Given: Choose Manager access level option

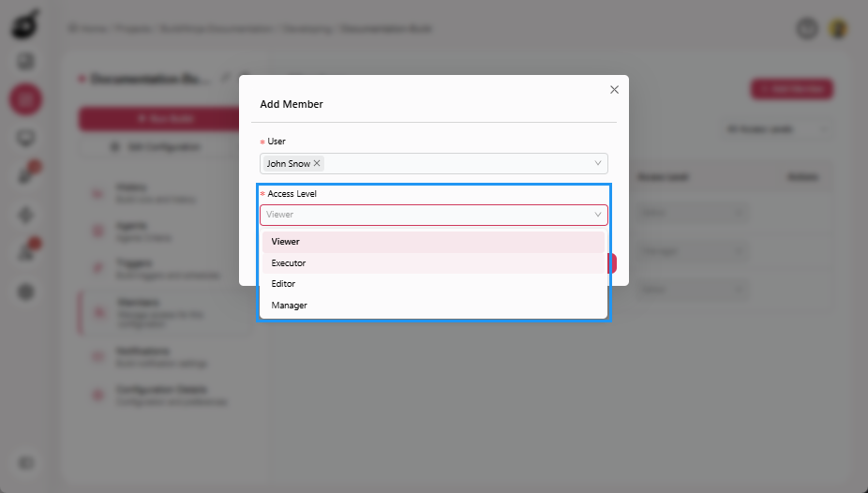Looking at the screenshot, I should [x=433, y=306].
